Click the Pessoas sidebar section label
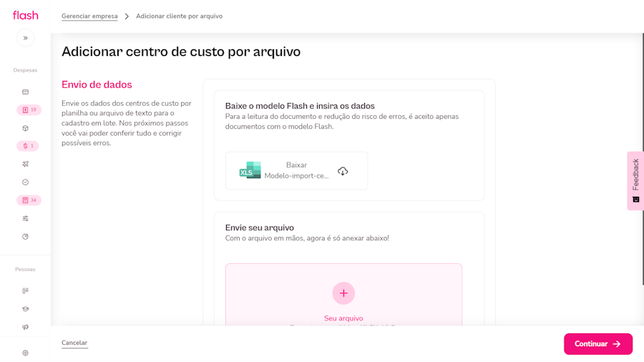Image resolution: width=644 pixels, height=362 pixels. point(26,269)
